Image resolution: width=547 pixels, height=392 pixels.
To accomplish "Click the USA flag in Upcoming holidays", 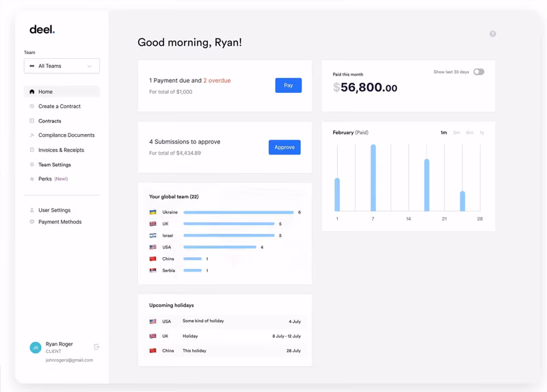I will 152,321.
